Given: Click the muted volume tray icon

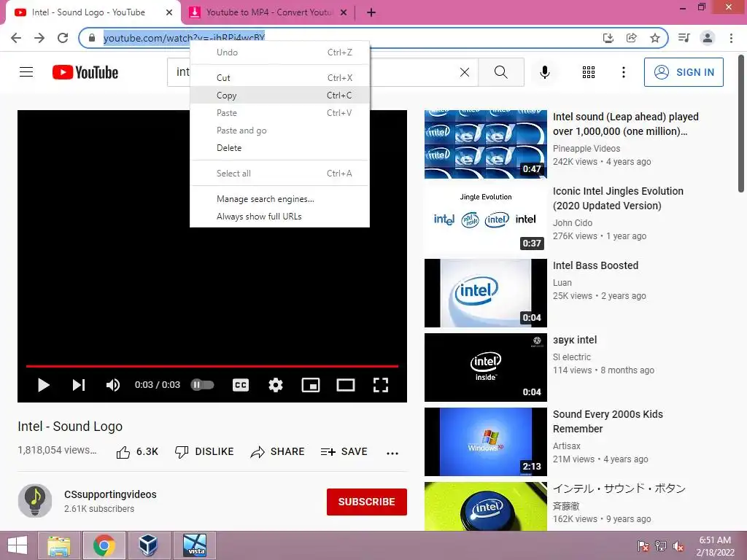Looking at the screenshot, I should [678, 546].
